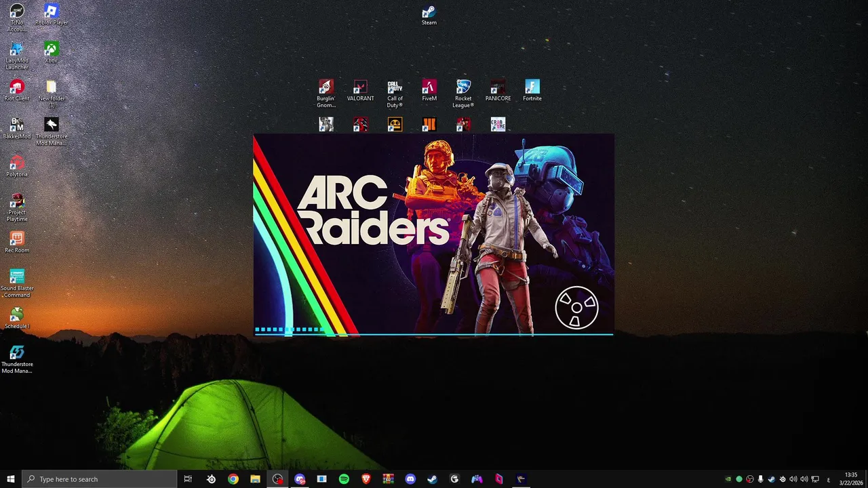Open the pink square app on taskbar
The height and width of the screenshot is (488, 868).
499,479
